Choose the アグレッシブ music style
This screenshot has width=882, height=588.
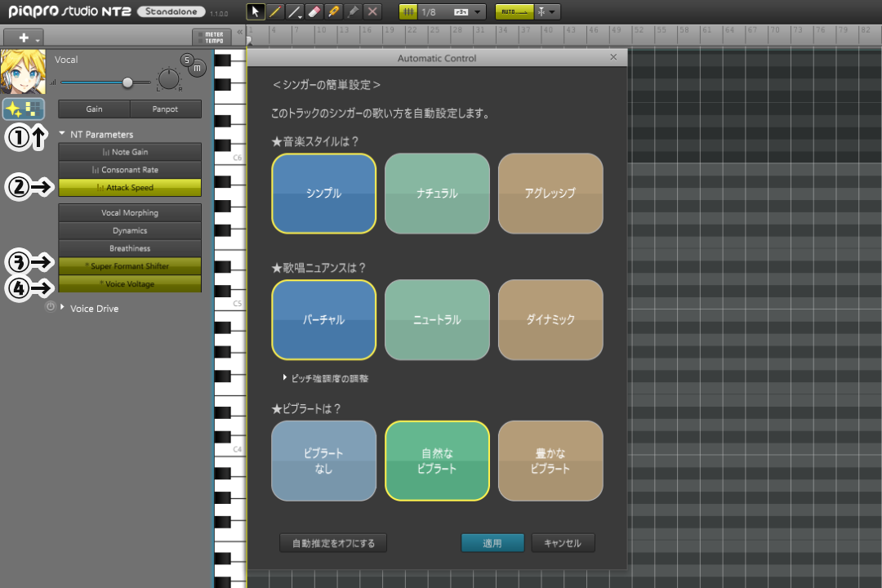[x=550, y=194]
